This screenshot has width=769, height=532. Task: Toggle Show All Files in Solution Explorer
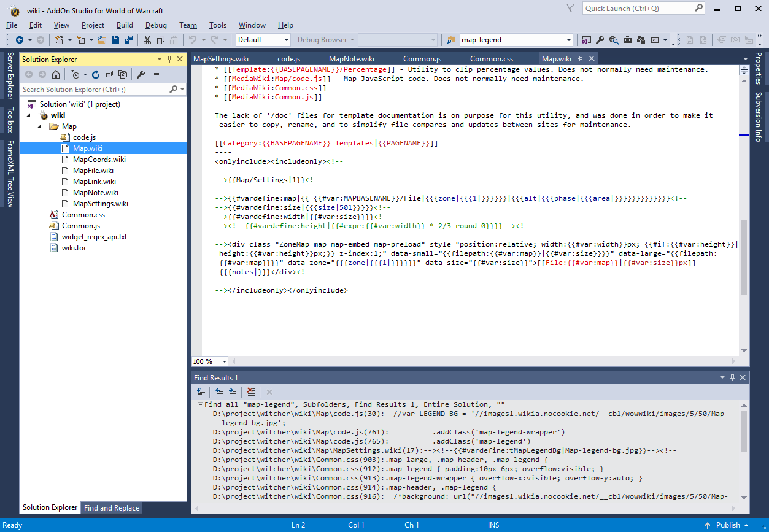tap(123, 74)
